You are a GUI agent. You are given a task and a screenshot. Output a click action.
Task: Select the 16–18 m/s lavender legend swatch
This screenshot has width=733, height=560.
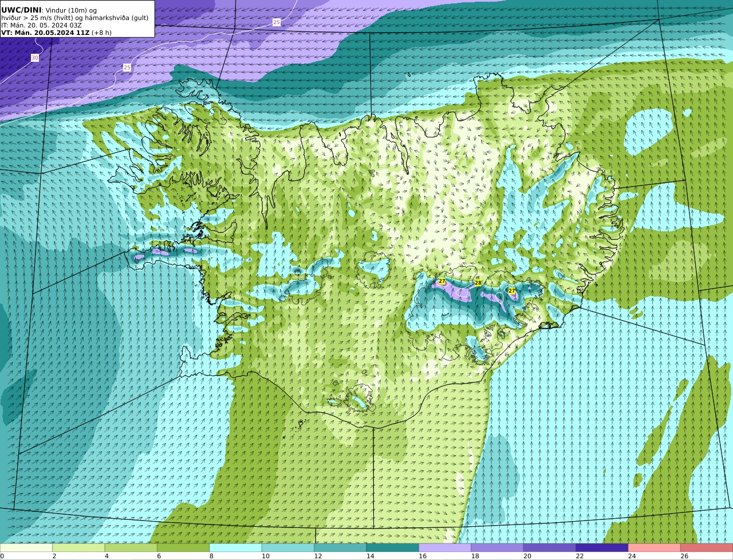445,548
